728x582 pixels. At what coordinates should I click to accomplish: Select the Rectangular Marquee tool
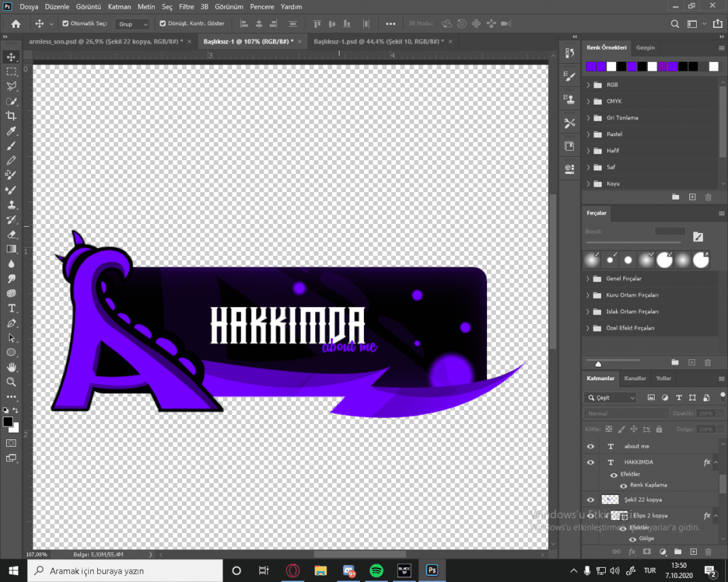pos(11,71)
